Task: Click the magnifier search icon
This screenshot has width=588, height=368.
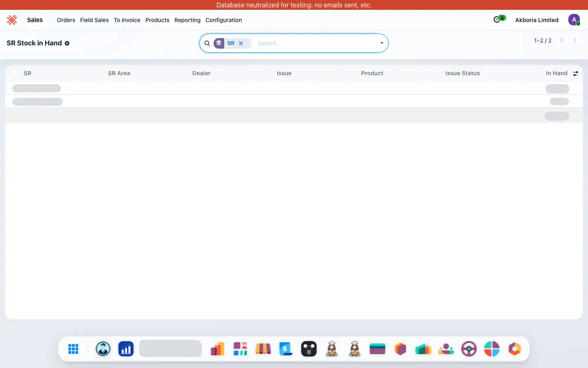Action: pos(207,43)
